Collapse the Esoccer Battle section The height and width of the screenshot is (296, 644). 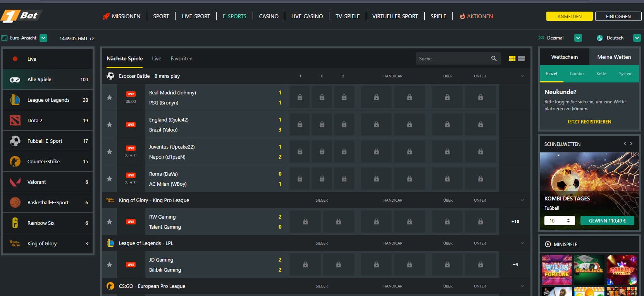tap(522, 76)
